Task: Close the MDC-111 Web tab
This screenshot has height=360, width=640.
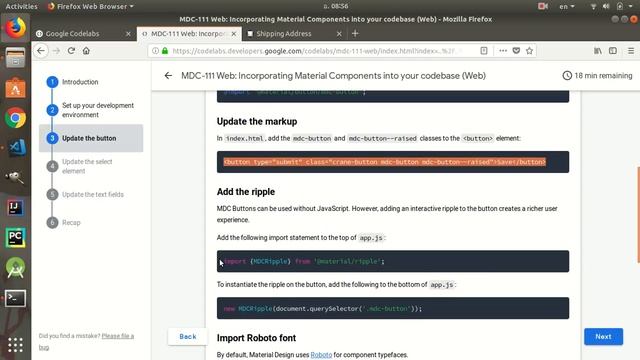Action: click(x=234, y=33)
